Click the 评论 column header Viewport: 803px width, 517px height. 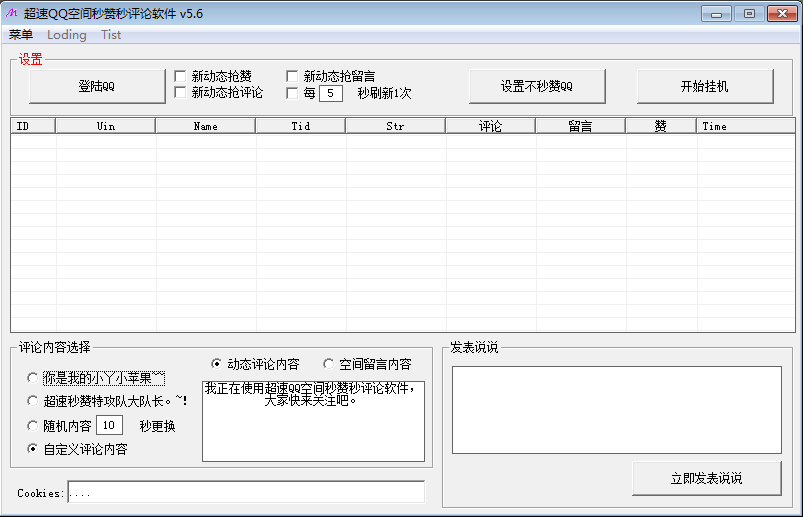pyautogui.click(x=491, y=126)
